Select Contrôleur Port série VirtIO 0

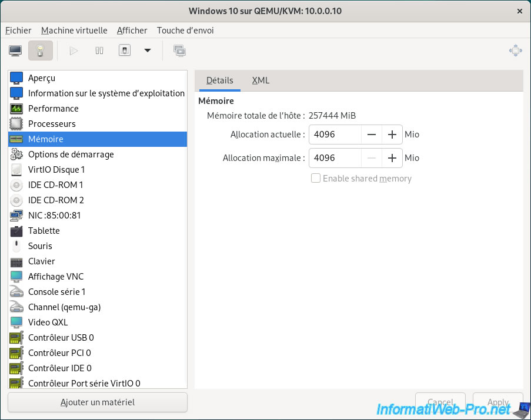pyautogui.click(x=98, y=382)
